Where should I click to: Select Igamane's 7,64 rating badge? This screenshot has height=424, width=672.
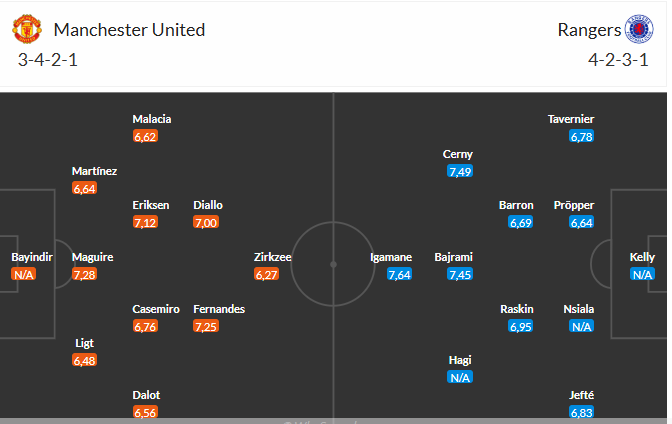400,274
